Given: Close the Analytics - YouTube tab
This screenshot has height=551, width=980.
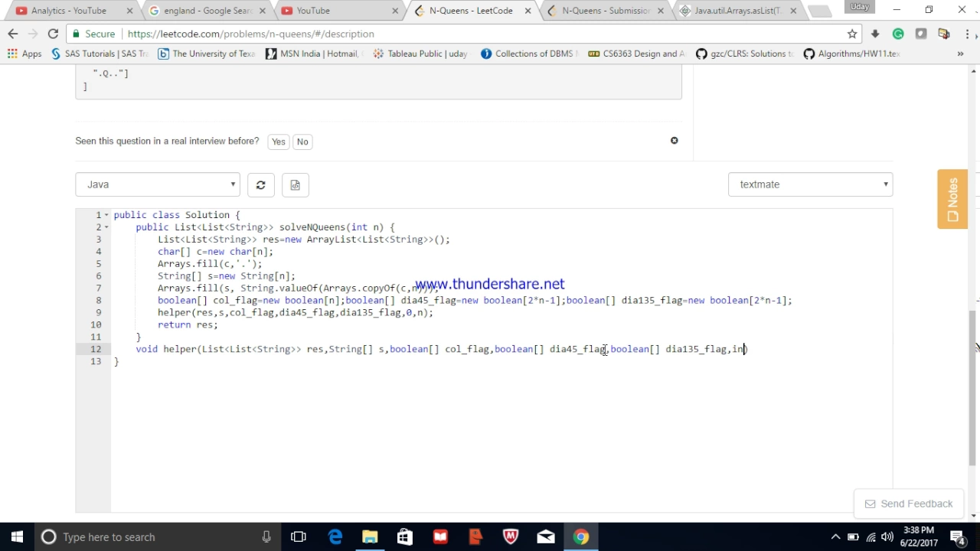Looking at the screenshot, I should (x=129, y=11).
